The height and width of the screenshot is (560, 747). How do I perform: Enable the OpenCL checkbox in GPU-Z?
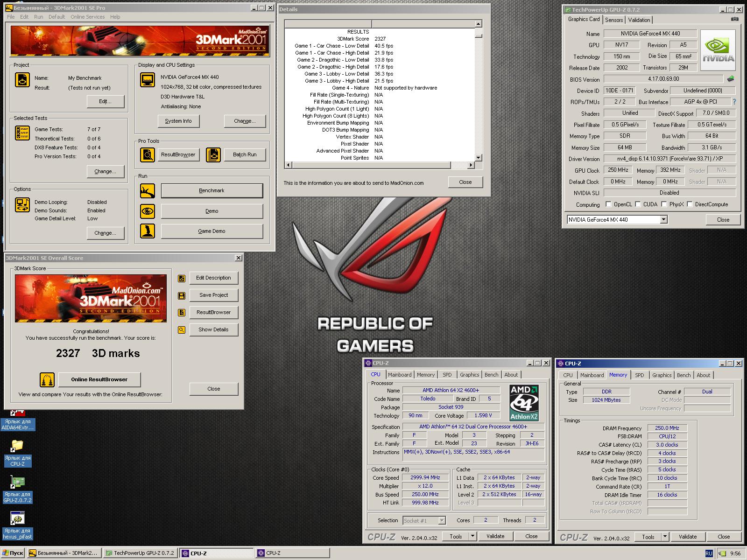608,204
